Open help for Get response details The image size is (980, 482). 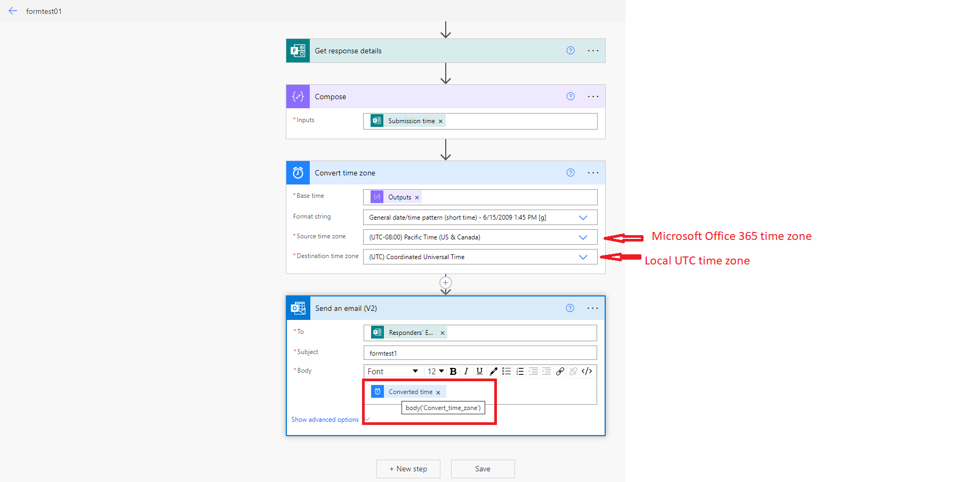(571, 51)
